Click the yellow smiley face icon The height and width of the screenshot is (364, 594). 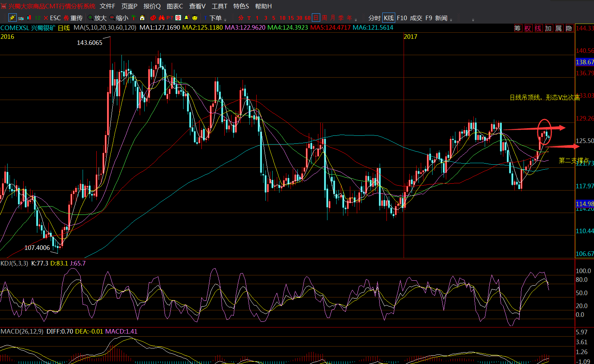pos(195,18)
